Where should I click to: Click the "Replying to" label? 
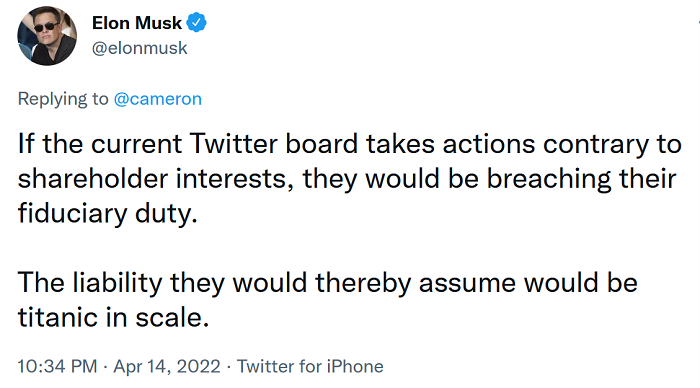tap(63, 99)
